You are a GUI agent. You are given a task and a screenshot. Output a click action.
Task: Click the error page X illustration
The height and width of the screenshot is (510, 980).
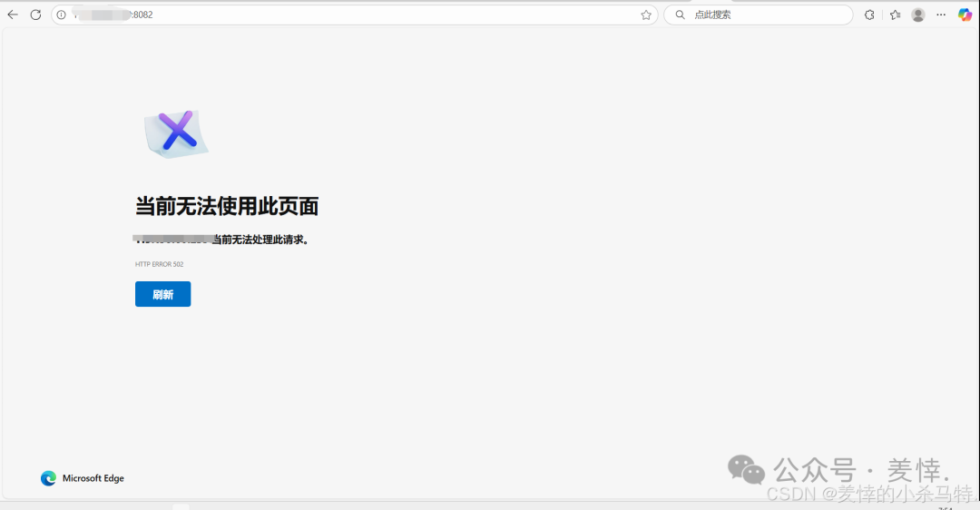176,133
